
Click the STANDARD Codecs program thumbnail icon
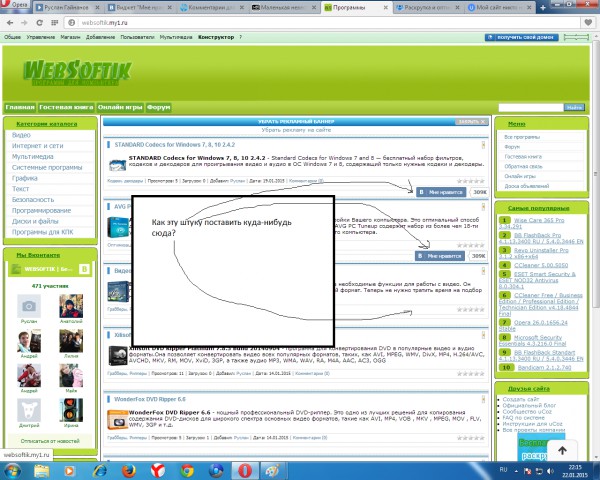tap(117, 165)
